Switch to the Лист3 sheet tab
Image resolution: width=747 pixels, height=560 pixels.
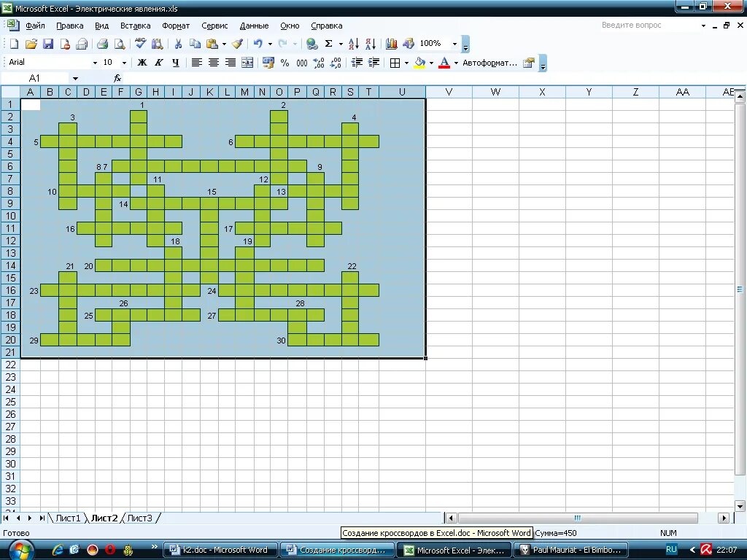coord(139,518)
